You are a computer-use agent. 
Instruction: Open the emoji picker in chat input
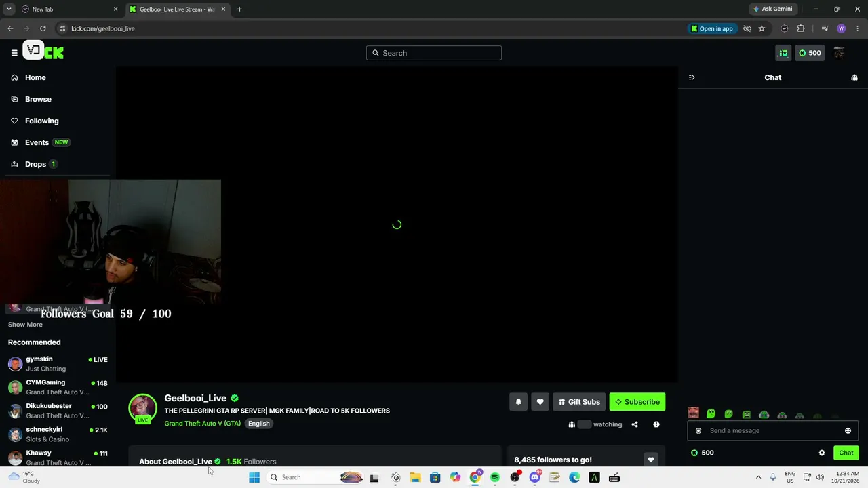(848, 430)
